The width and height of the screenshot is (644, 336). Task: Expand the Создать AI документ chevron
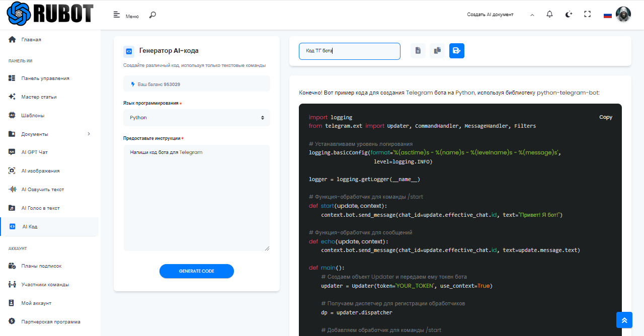click(x=532, y=15)
